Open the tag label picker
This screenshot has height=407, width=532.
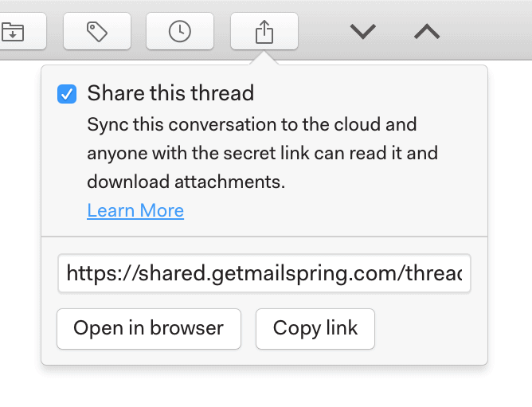[96, 32]
